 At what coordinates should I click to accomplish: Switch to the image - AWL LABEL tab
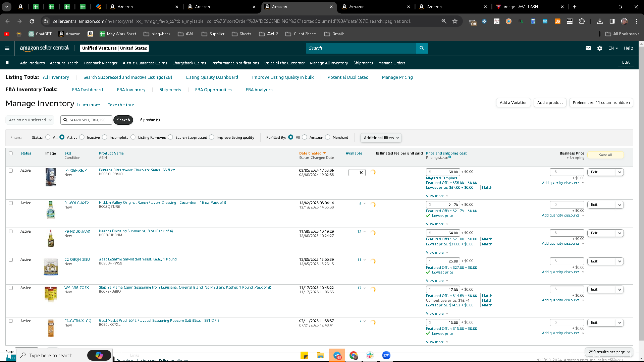pyautogui.click(x=530, y=7)
